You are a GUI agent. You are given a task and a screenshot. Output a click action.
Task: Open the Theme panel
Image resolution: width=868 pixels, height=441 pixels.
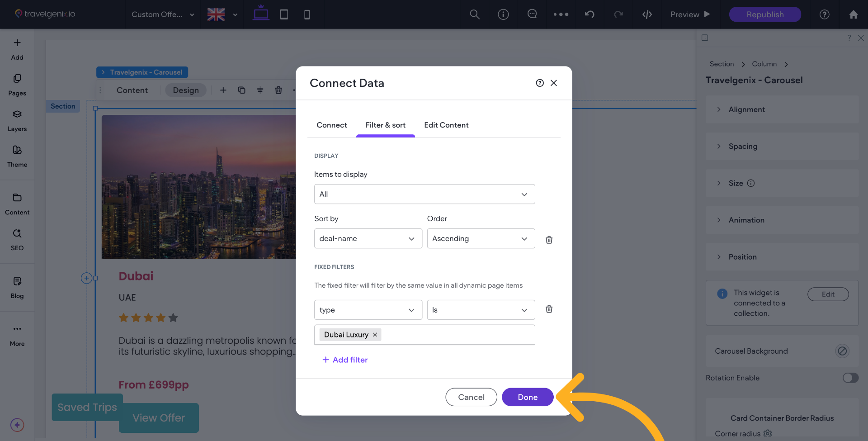click(x=17, y=156)
